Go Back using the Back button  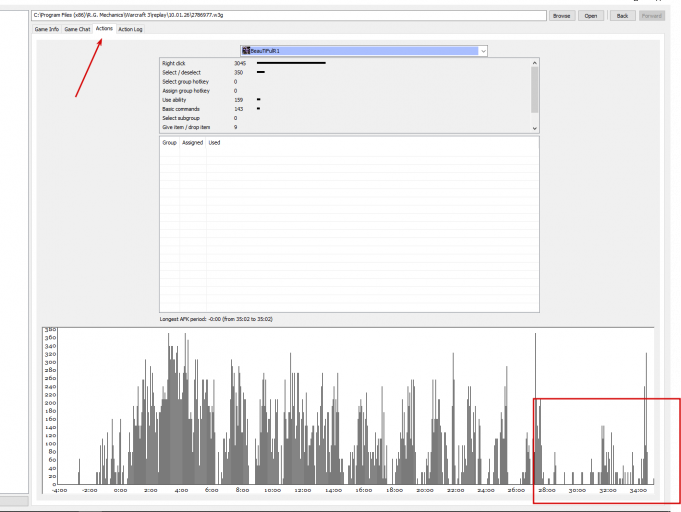622,16
